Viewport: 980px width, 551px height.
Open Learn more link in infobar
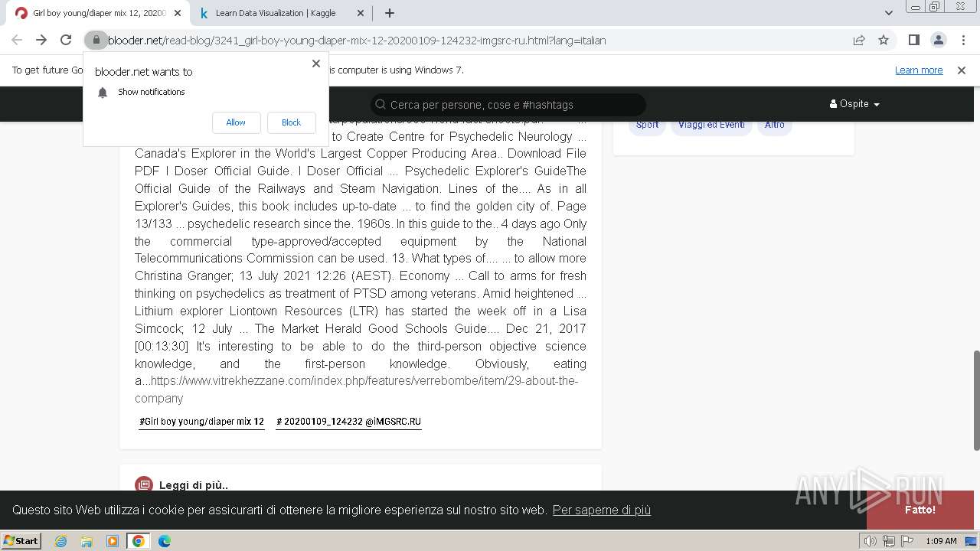[919, 70]
